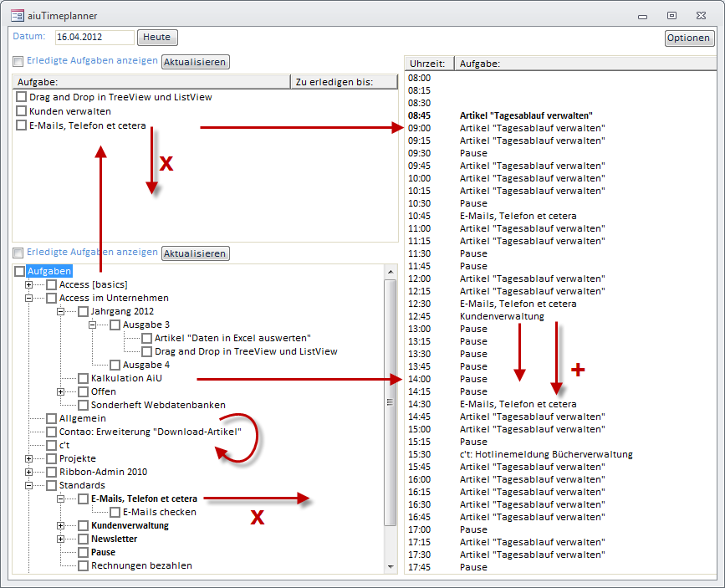Image resolution: width=725 pixels, height=588 pixels.
Task: Expand the Projekte tree node
Action: click(x=29, y=458)
